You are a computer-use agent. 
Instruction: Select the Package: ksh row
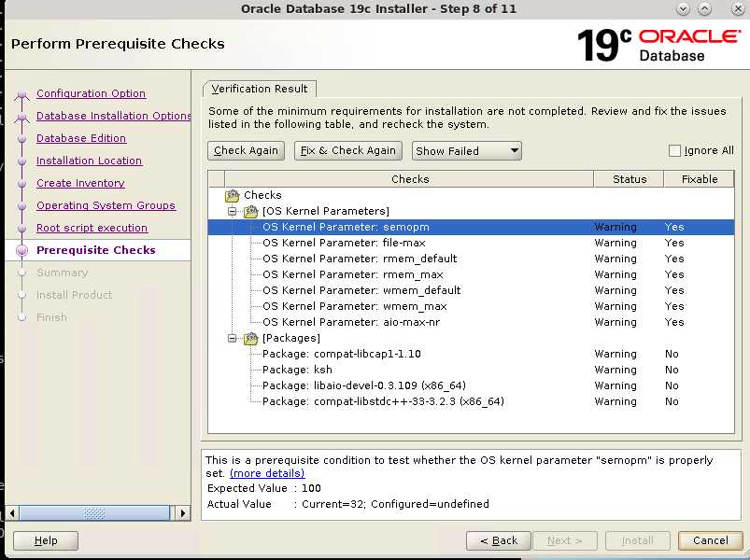(471, 370)
